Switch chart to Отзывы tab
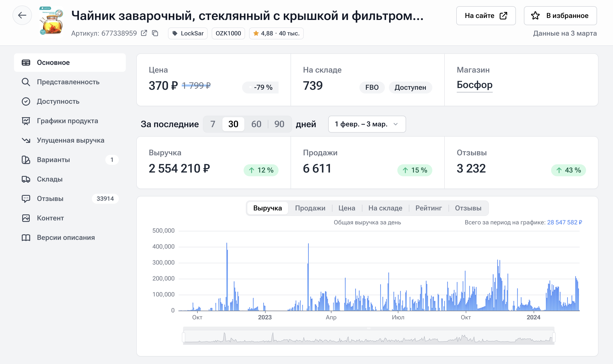Screen dimensions: 613x364 pos(468,208)
